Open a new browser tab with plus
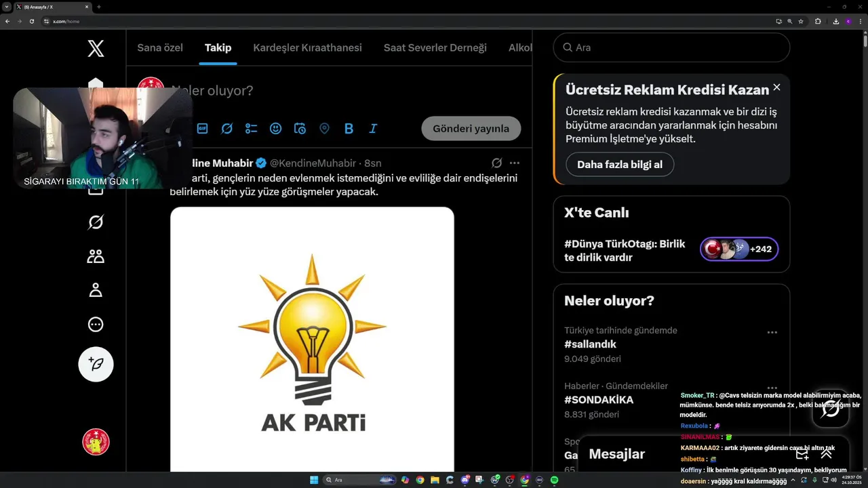This screenshot has width=868, height=488. tap(99, 7)
